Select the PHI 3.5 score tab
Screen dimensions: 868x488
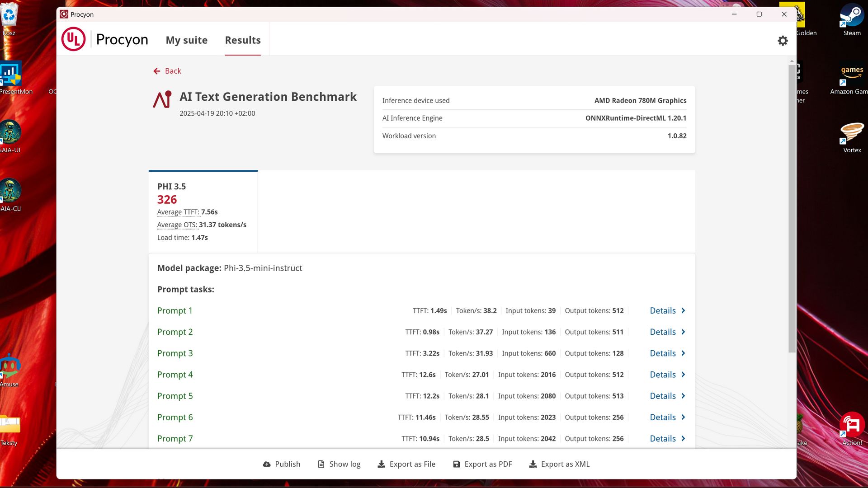pyautogui.click(x=203, y=211)
